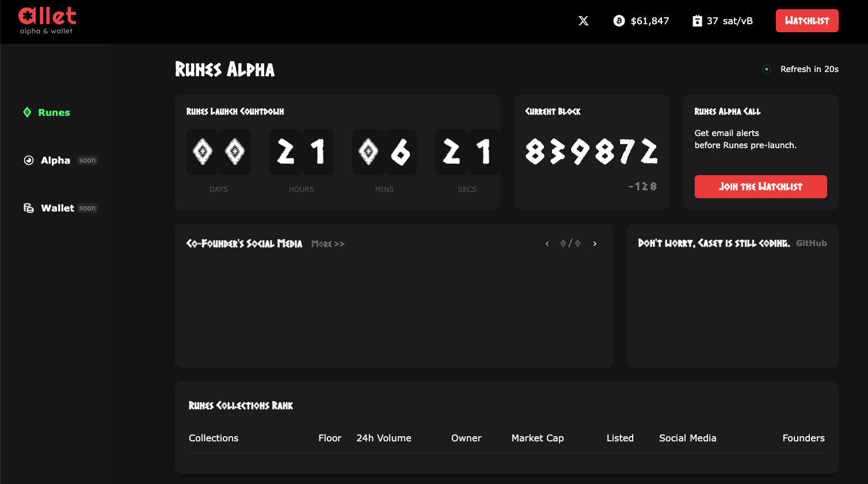
Task: Click the Wallet sidebar coins icon
Action: pos(28,208)
